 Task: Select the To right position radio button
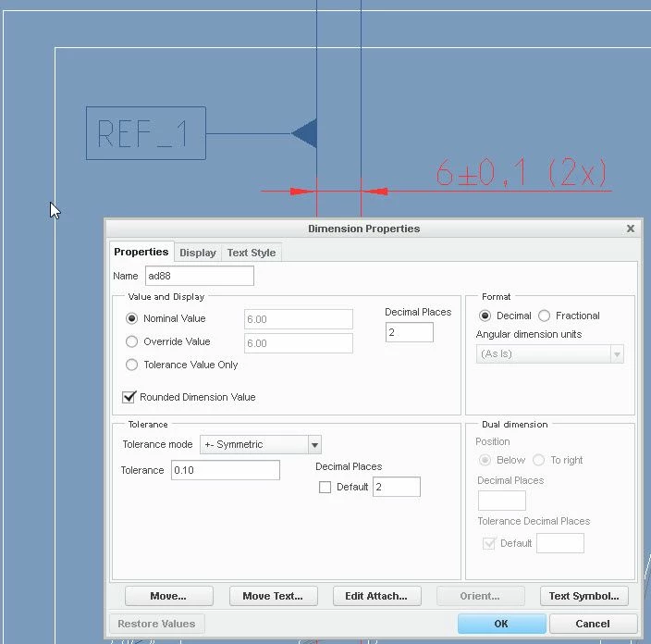click(x=538, y=460)
